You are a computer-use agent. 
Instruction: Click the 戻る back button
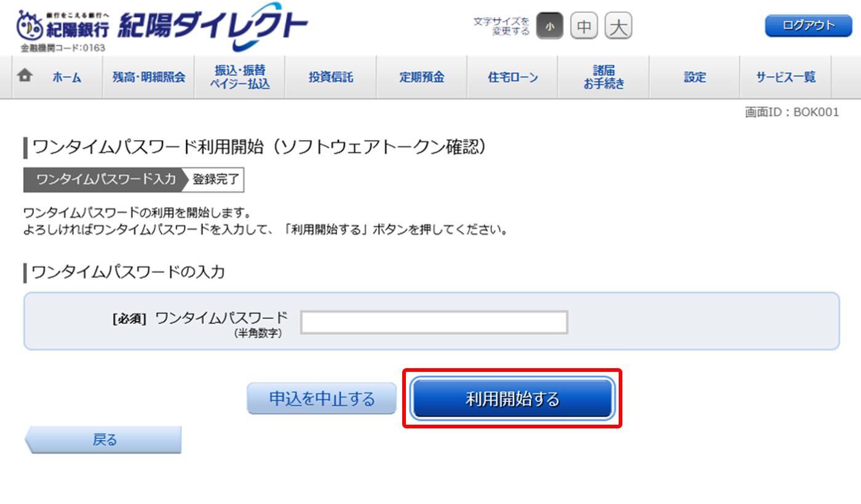click(105, 439)
